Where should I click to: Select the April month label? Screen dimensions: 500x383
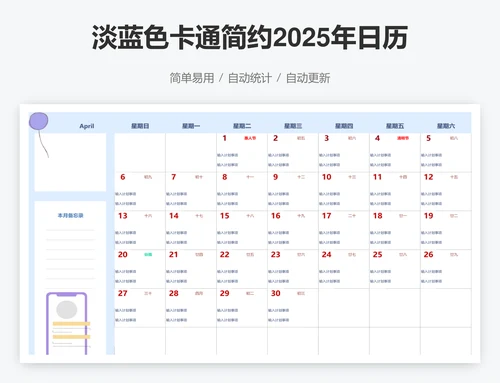(x=87, y=126)
